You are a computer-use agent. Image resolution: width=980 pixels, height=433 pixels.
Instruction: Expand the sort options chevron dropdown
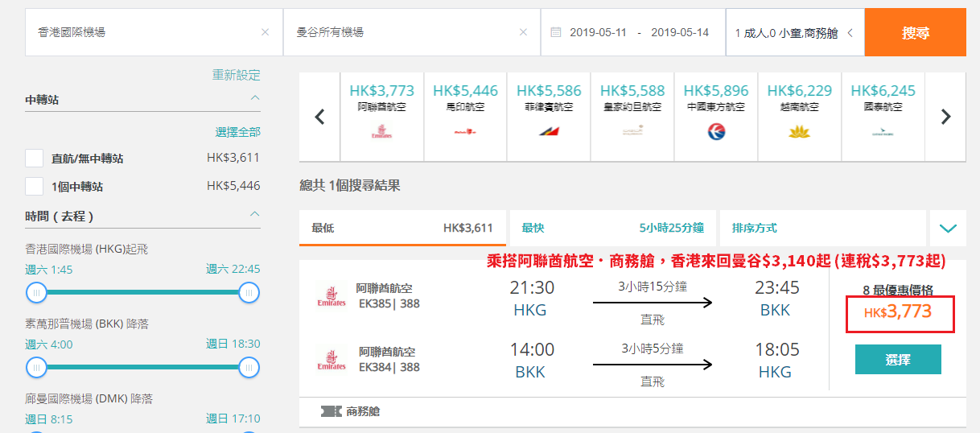(948, 228)
